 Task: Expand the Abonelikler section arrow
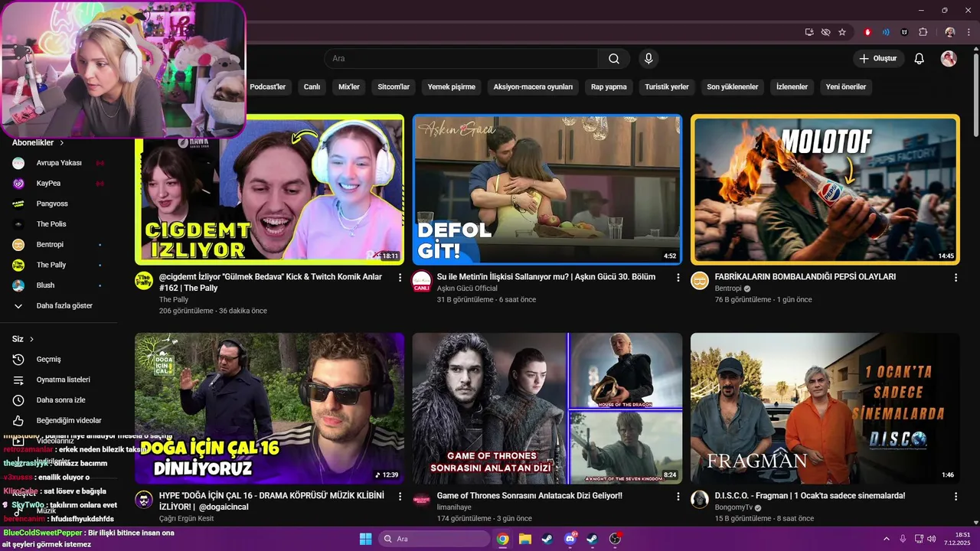click(61, 143)
